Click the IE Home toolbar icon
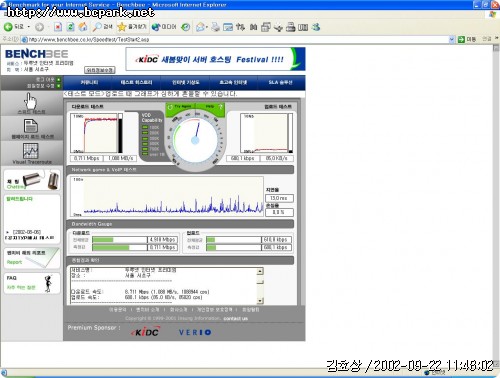The width and height of the screenshot is (500, 378). [x=83, y=27]
